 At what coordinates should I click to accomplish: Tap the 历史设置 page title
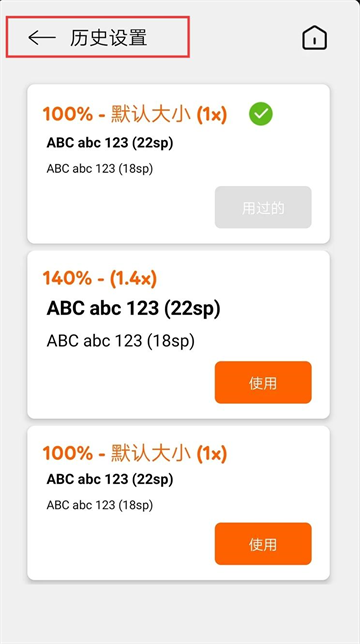pos(108,38)
